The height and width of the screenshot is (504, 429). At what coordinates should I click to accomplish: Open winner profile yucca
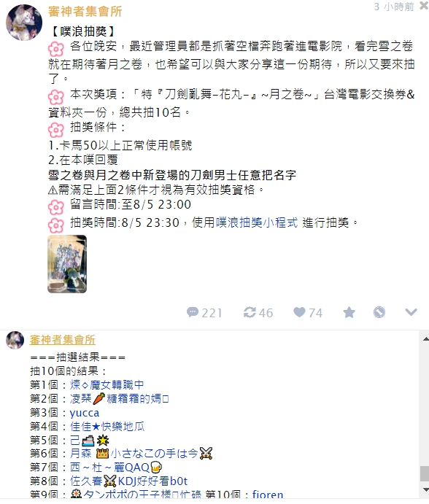pos(85,413)
